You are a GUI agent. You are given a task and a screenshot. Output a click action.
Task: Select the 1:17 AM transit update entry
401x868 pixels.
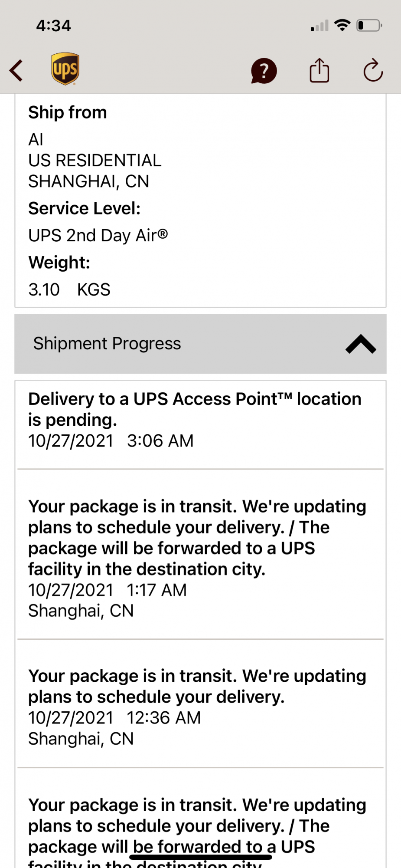click(197, 558)
